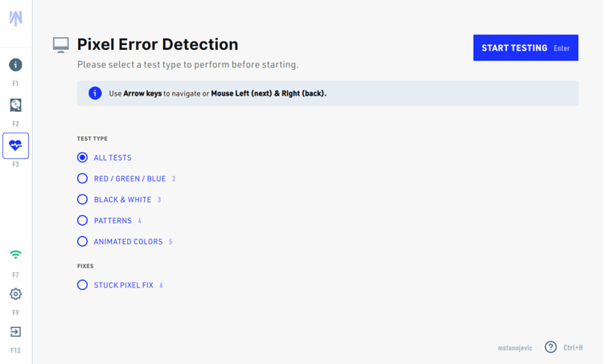The width and height of the screenshot is (603, 364).
Task: Click the green Wi-Fi status icon
Action: (x=15, y=255)
